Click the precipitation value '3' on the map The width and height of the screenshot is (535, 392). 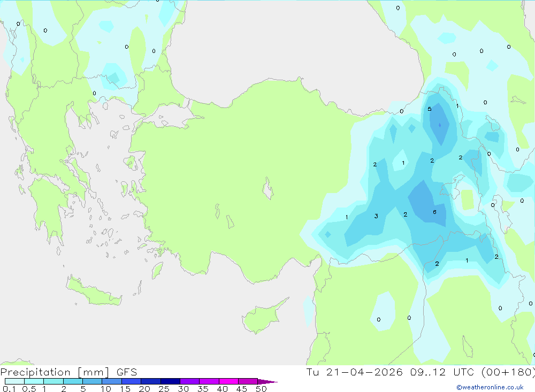point(376,216)
